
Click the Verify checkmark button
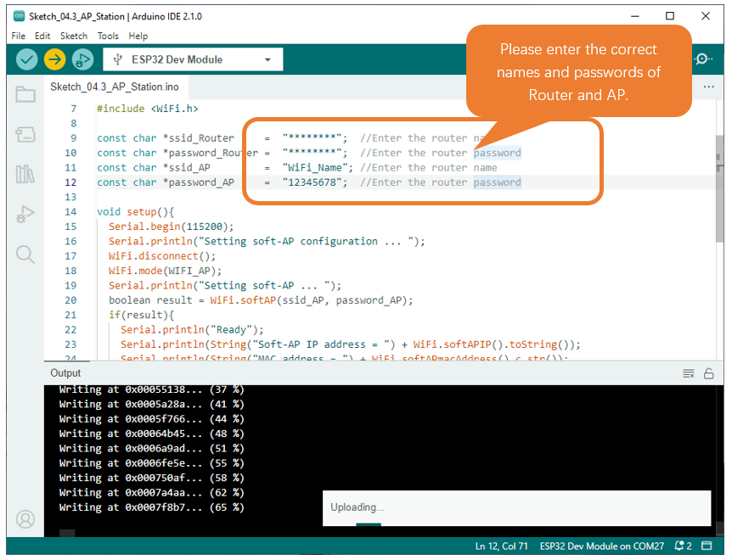[26, 59]
